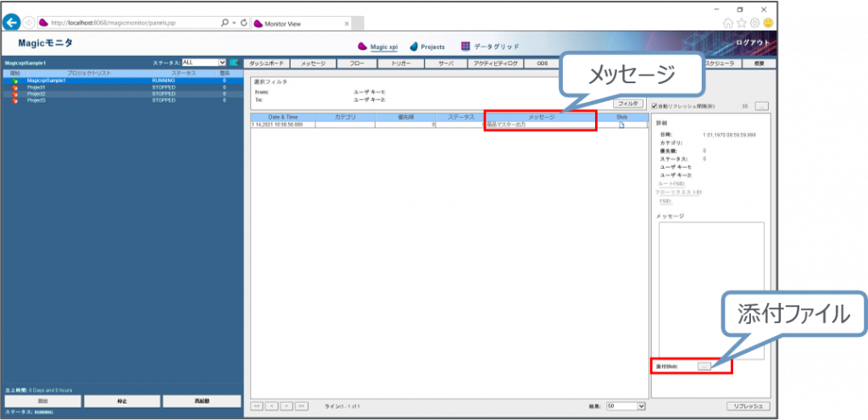
Task: Switch to the ダッシュボード tab
Action: click(x=267, y=63)
